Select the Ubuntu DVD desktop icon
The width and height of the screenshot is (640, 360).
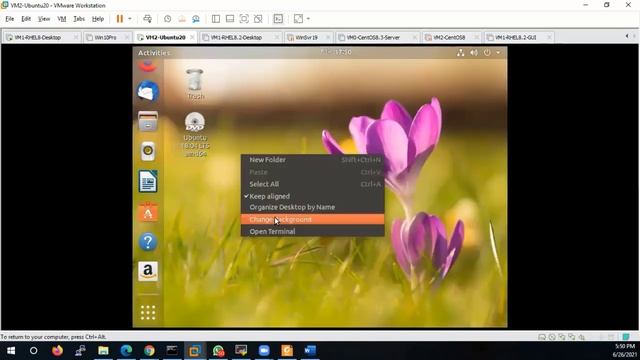[x=195, y=134]
